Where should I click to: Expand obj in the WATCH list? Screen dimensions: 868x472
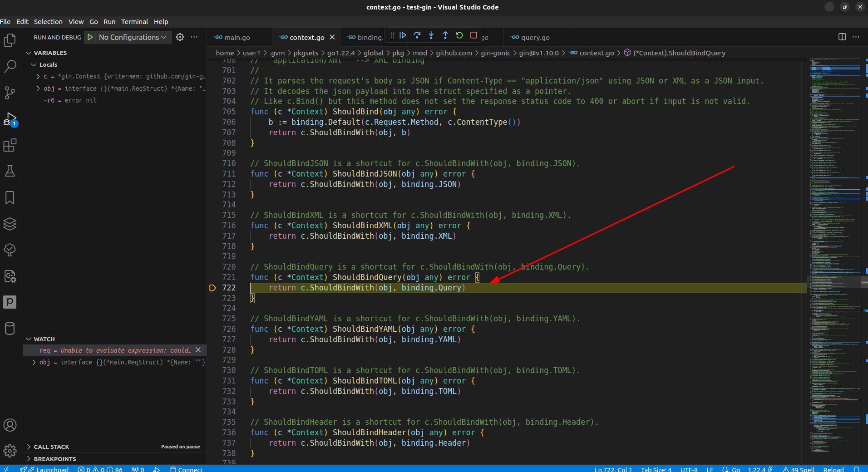click(34, 362)
